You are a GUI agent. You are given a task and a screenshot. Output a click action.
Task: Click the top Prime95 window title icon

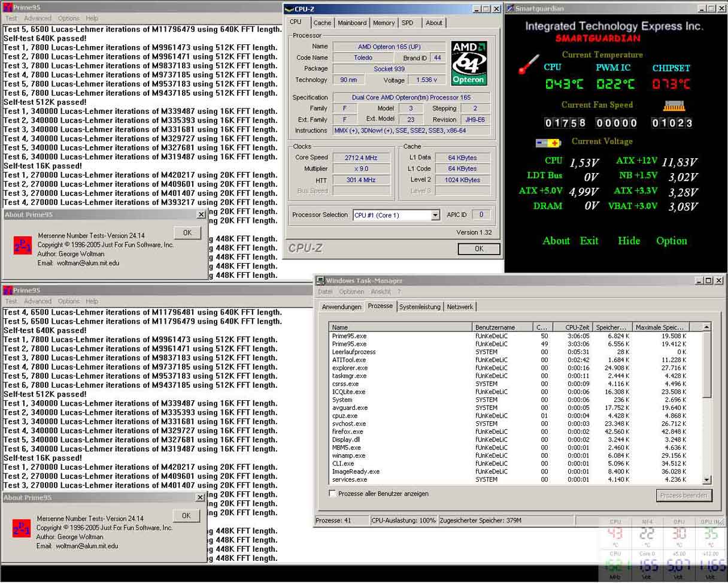[7, 7]
